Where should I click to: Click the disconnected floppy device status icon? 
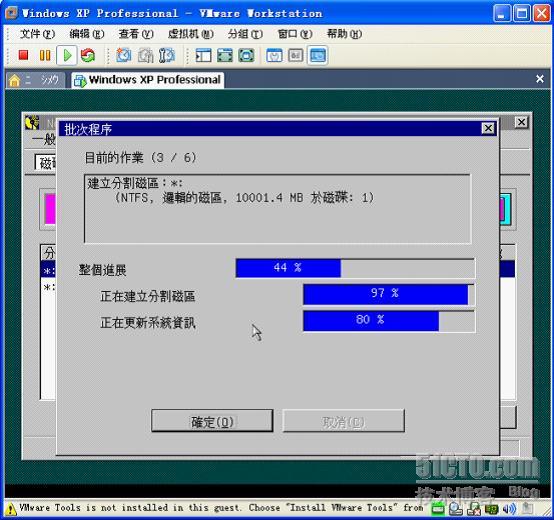(473, 509)
